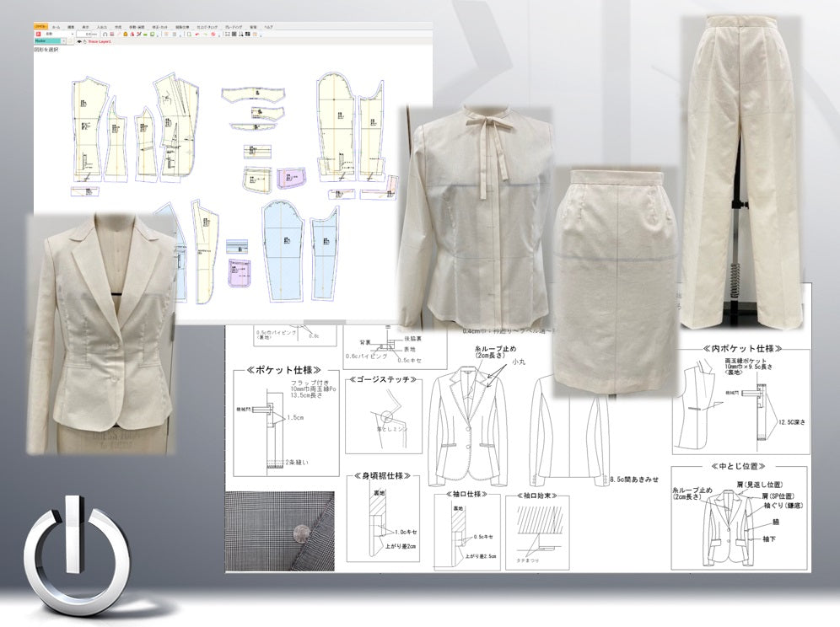Click the teal Master layer color indicator

pyautogui.click(x=48, y=41)
